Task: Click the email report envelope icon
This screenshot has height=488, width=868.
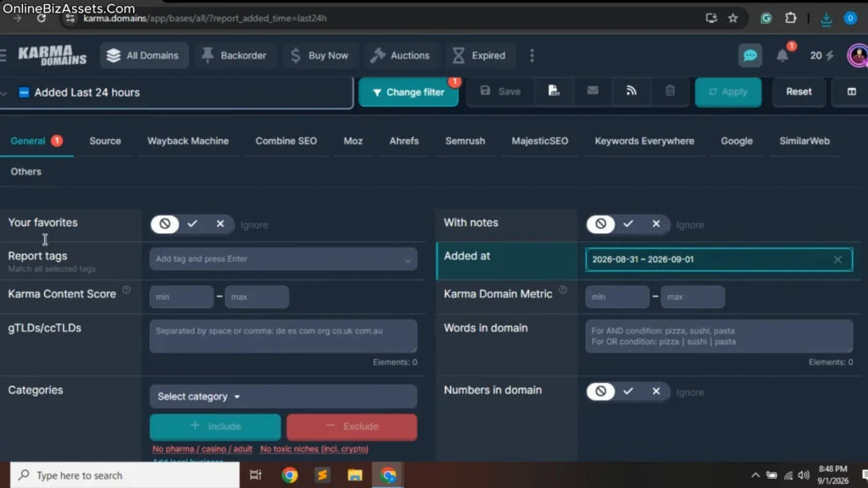Action: (593, 90)
